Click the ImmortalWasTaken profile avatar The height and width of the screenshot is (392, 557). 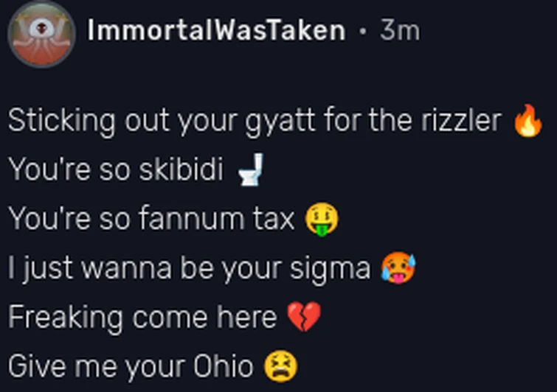(41, 33)
